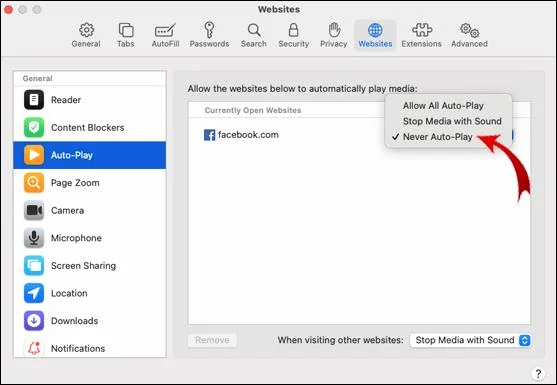
Task: Select the Microphone label in sidebar
Action: click(x=76, y=238)
